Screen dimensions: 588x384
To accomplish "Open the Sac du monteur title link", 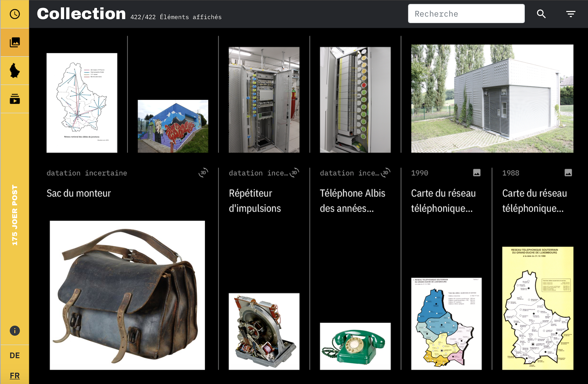I will click(79, 193).
